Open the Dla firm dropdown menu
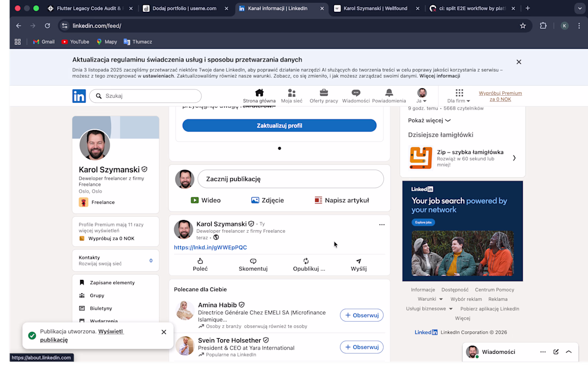The height and width of the screenshot is (373, 588). pos(459,96)
